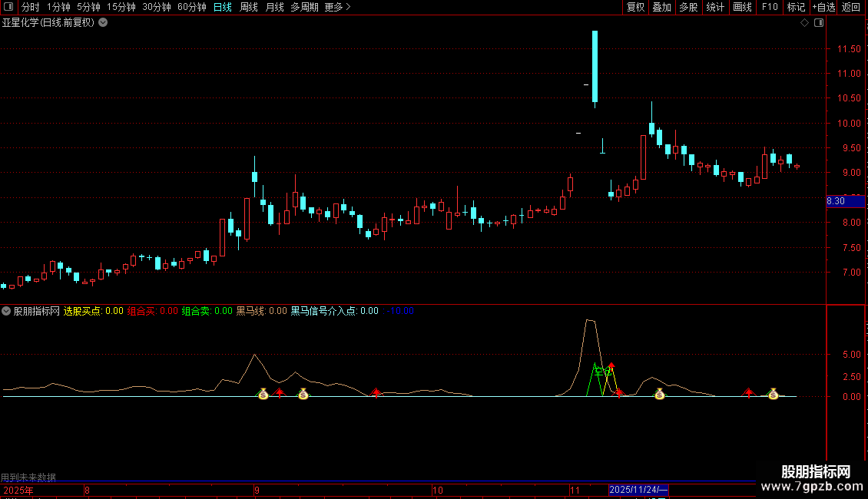Open F10 company info

[x=770, y=7]
